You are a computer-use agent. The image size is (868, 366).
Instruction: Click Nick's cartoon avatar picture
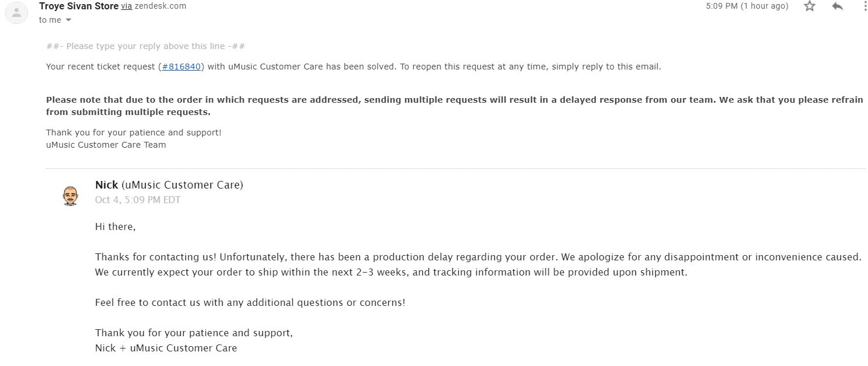[x=70, y=196]
